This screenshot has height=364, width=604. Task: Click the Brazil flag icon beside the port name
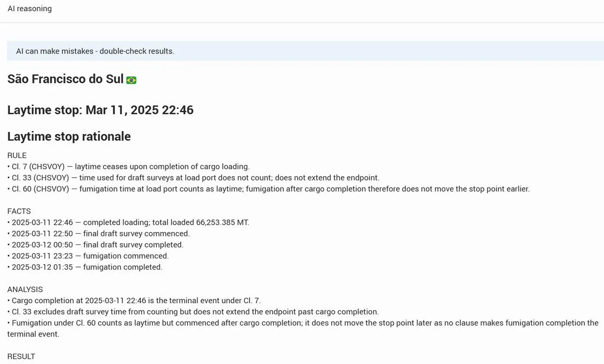[x=132, y=80]
